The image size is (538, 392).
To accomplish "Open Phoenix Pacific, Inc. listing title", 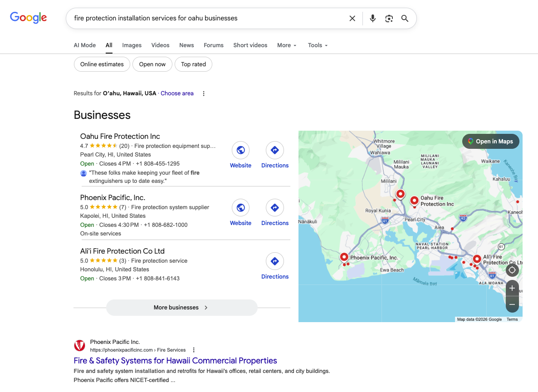I will (112, 198).
